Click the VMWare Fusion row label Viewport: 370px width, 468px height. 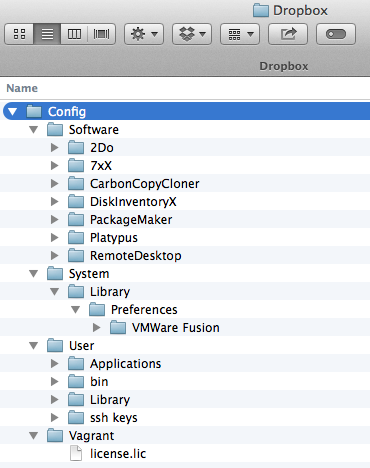pyautogui.click(x=176, y=328)
